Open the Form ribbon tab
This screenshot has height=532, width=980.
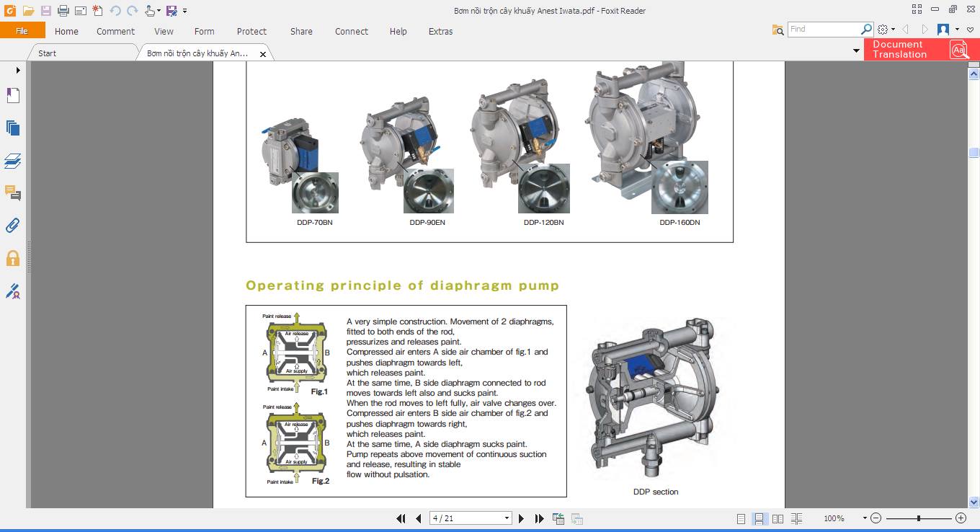pyautogui.click(x=205, y=31)
